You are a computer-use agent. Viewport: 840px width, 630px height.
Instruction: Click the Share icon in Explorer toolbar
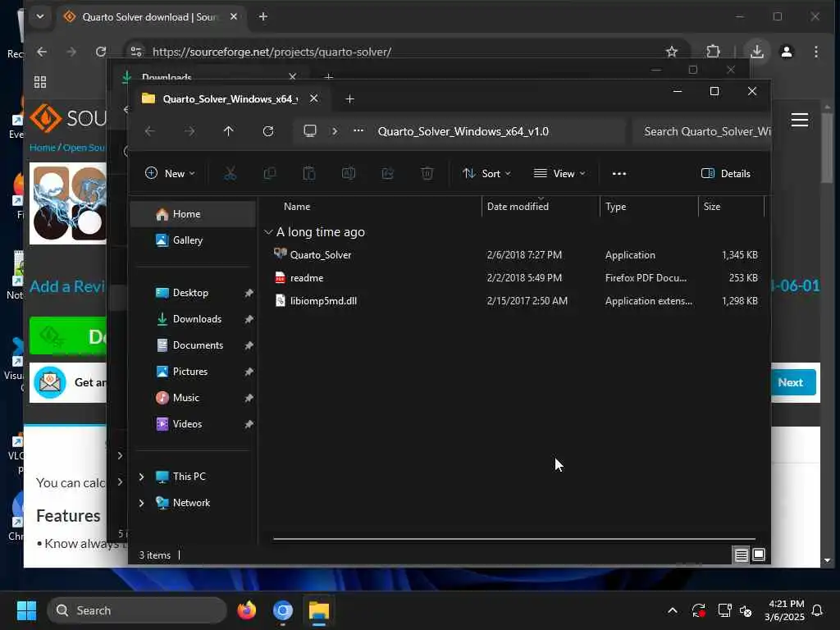388,174
